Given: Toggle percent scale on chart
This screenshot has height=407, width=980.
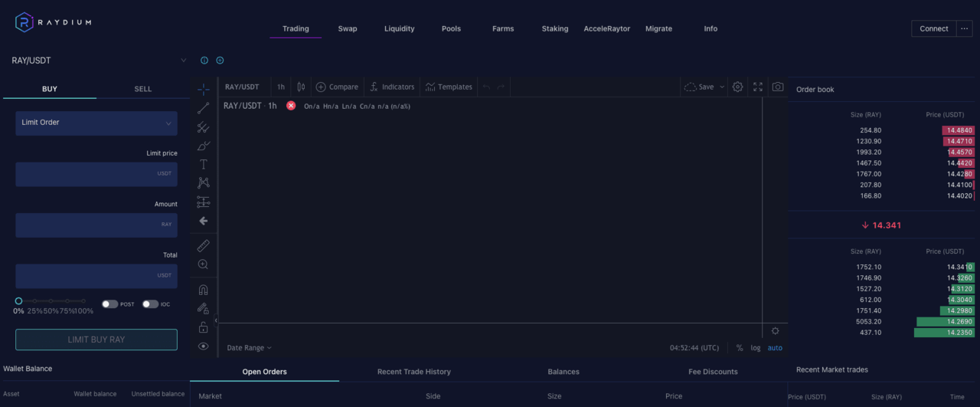Looking at the screenshot, I should pyautogui.click(x=740, y=348).
